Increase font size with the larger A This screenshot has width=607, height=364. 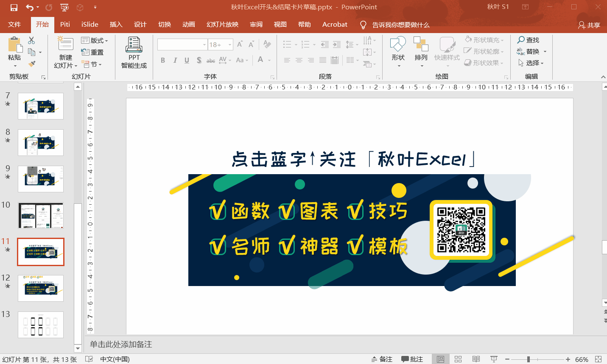point(240,44)
